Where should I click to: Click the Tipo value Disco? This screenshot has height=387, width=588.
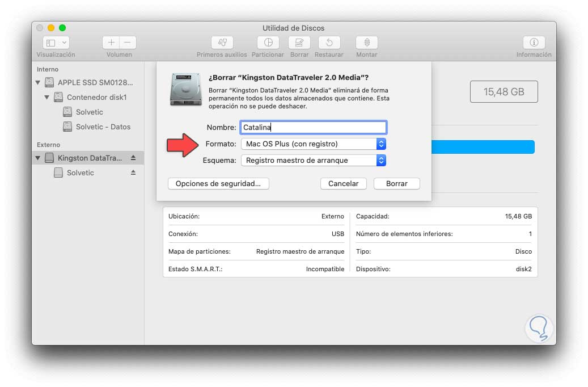[523, 251]
